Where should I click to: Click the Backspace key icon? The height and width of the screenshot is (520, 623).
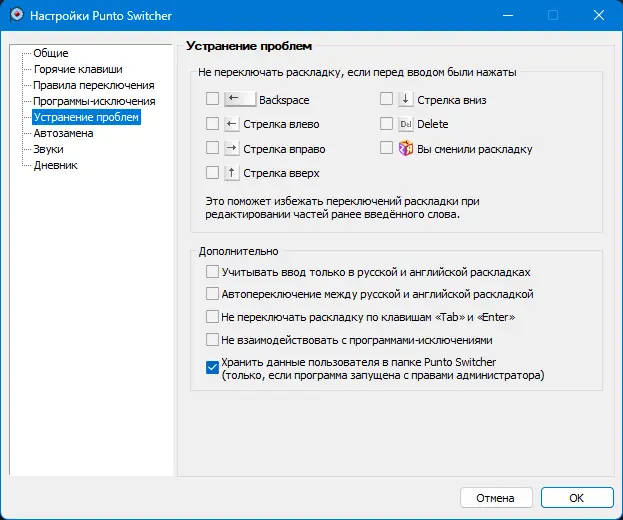239,99
